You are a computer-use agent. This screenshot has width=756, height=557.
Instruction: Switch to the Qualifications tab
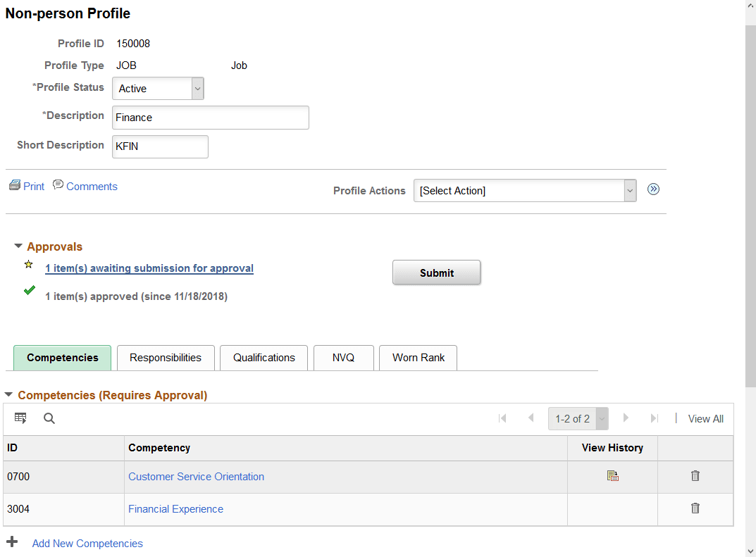point(264,358)
